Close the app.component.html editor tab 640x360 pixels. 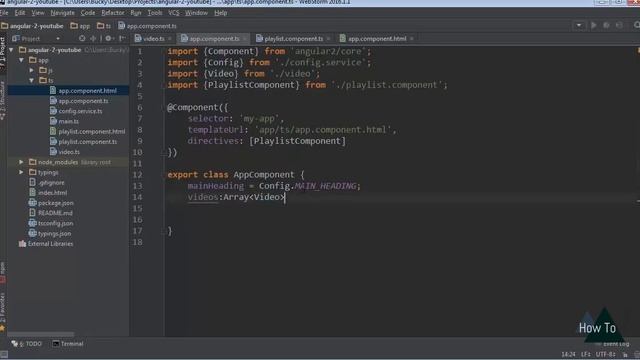click(411, 39)
